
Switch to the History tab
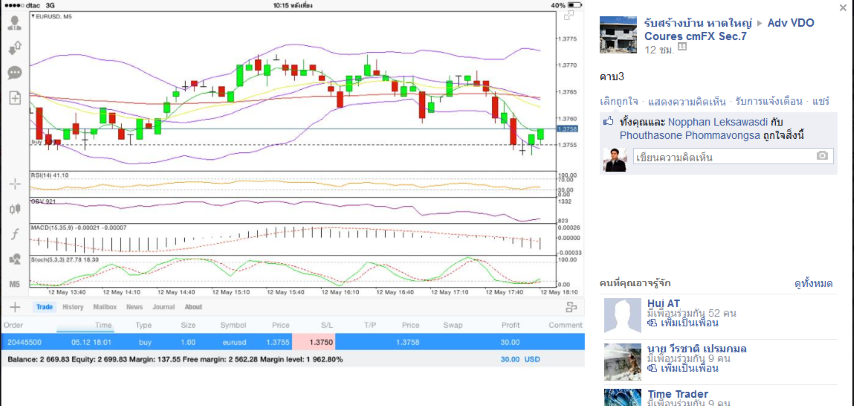tap(73, 307)
